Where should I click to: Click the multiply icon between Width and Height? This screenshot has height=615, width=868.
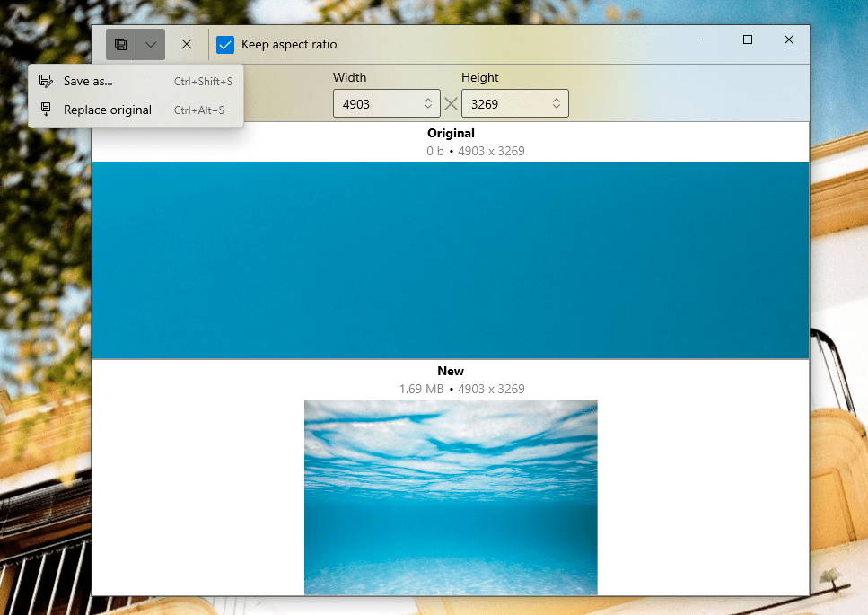[451, 103]
